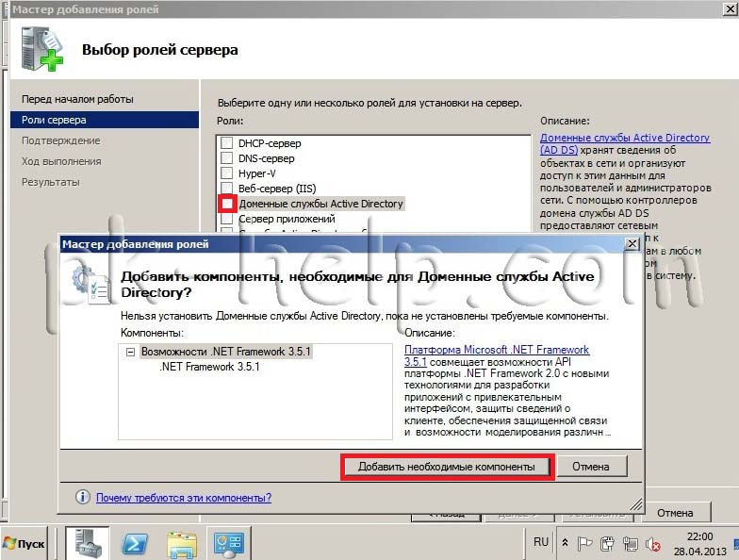Check the Hyper-V role checkbox
This screenshot has width=739, height=560.
click(x=227, y=173)
